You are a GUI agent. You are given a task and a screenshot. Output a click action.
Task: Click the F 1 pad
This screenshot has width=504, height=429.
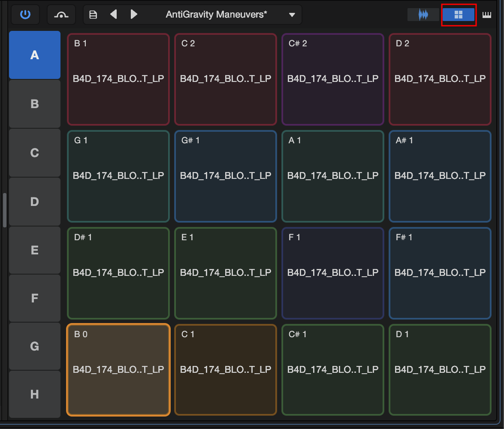(x=333, y=273)
